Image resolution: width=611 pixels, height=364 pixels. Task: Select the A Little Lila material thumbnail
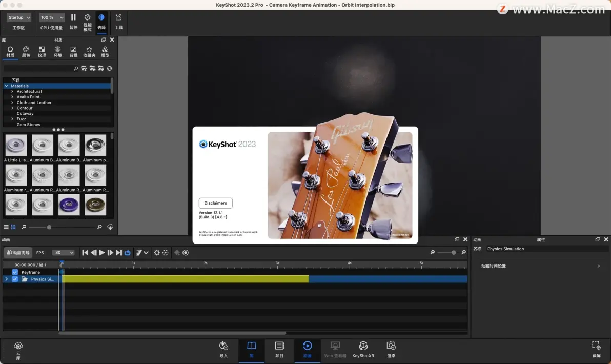(x=16, y=145)
